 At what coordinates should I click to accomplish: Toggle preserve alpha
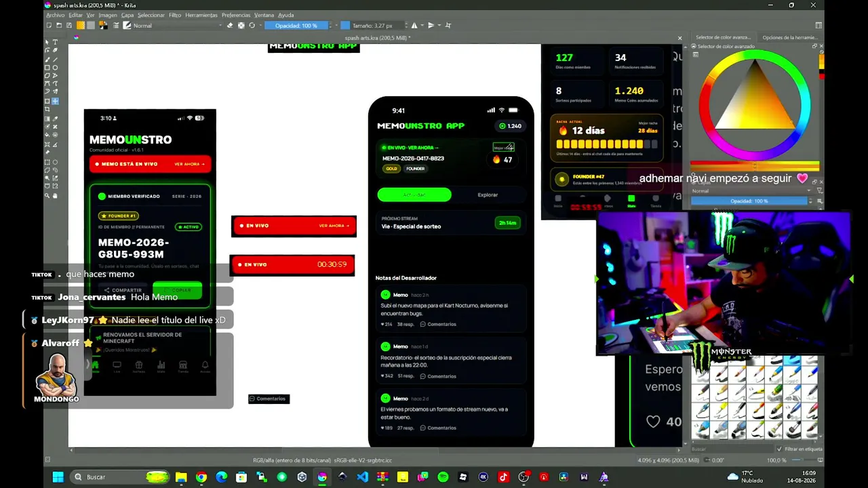pos(241,26)
